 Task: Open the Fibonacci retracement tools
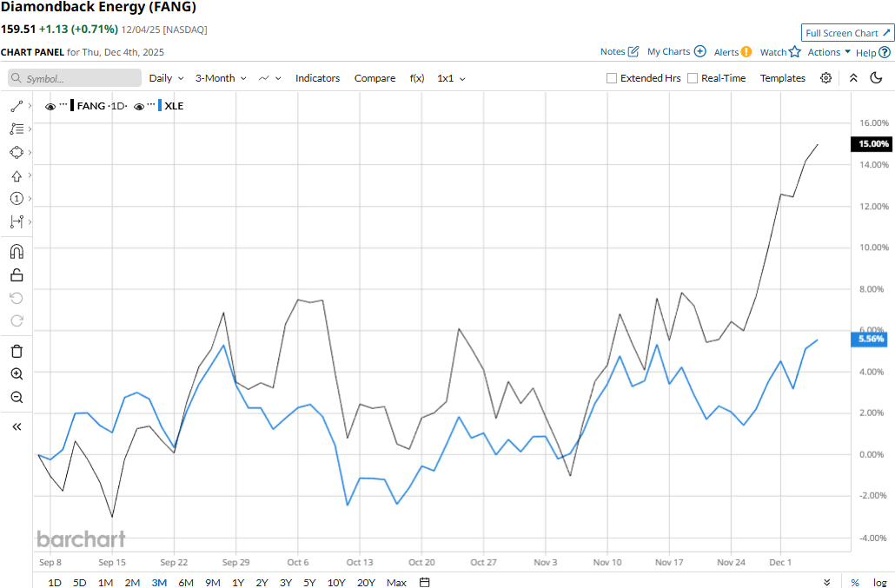pyautogui.click(x=17, y=129)
